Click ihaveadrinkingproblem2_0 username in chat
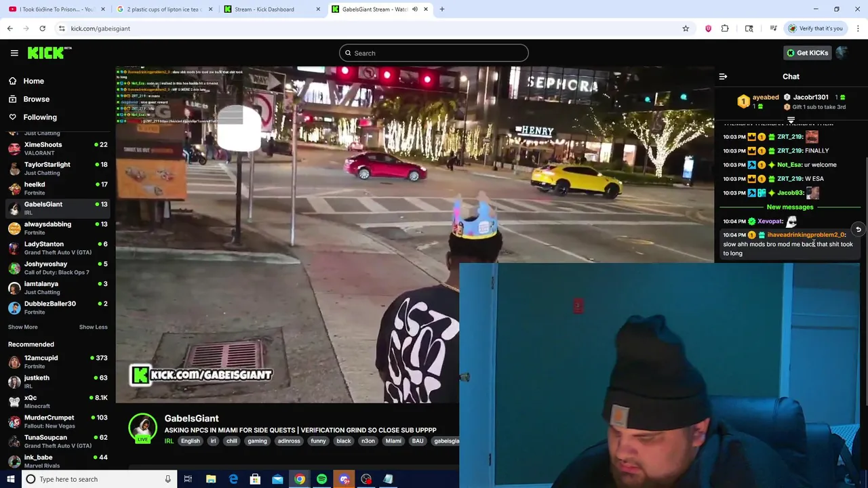The width and height of the screenshot is (868, 488). [x=806, y=235]
